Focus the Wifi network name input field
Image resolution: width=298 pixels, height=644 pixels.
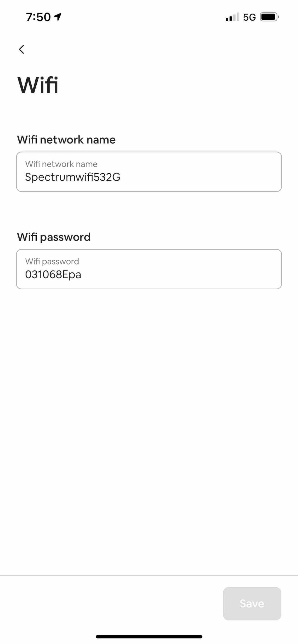coord(149,172)
